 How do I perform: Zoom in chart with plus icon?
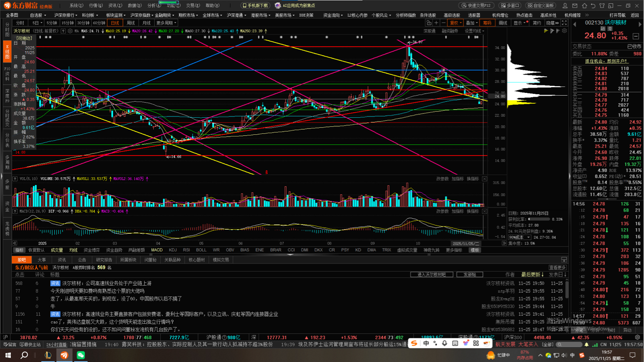[x=436, y=23]
